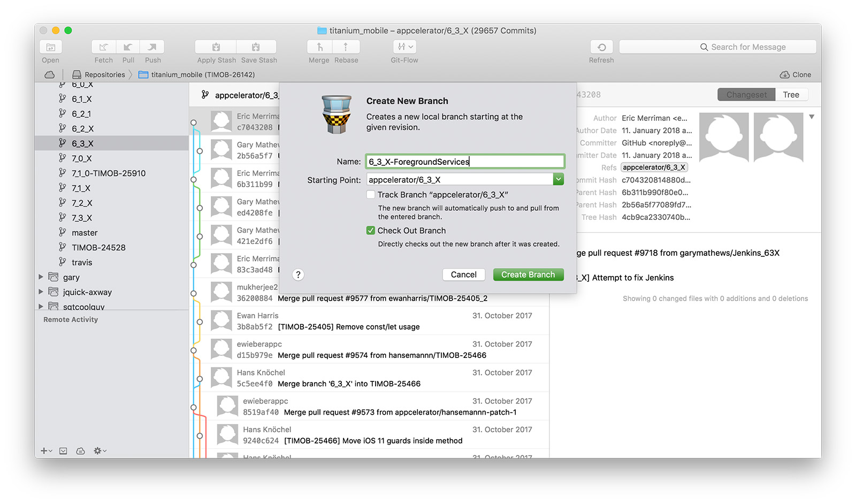Viewport: 856px width, 504px height.
Task: Click the Save Stash icon
Action: (x=256, y=47)
